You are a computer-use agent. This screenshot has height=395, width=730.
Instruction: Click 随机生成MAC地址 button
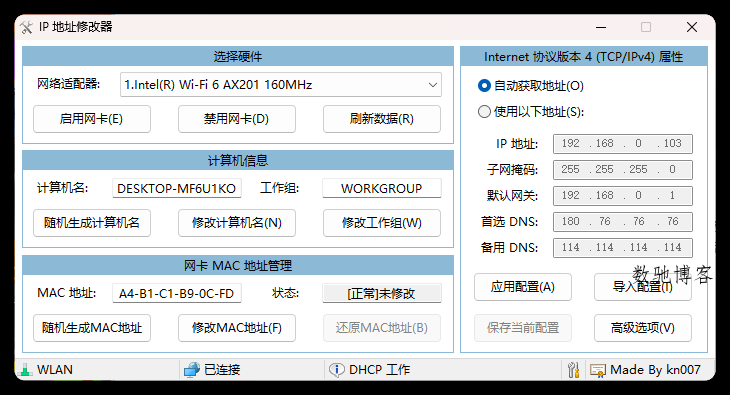[x=92, y=328]
